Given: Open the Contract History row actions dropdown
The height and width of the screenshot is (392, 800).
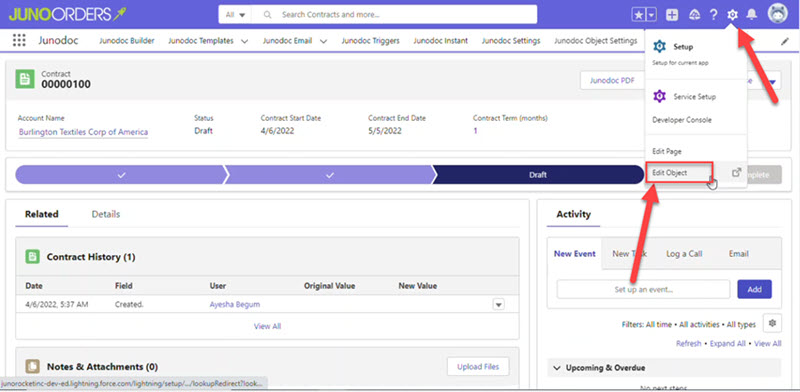Looking at the screenshot, I should coord(498,304).
